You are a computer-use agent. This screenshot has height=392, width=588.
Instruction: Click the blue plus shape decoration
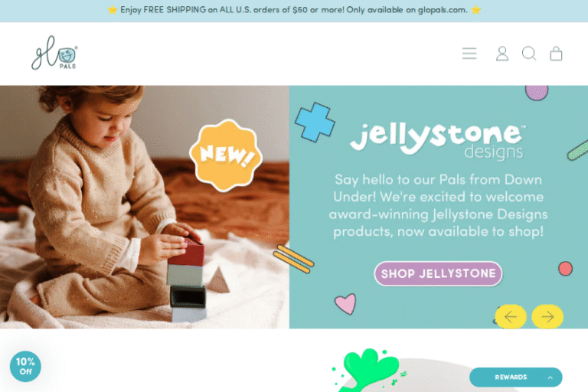tap(315, 122)
